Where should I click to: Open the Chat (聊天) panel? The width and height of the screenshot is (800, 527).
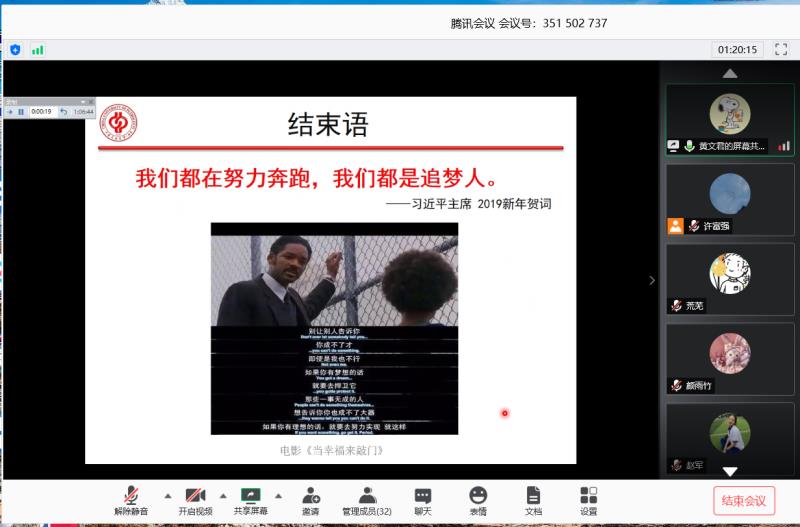click(x=423, y=500)
